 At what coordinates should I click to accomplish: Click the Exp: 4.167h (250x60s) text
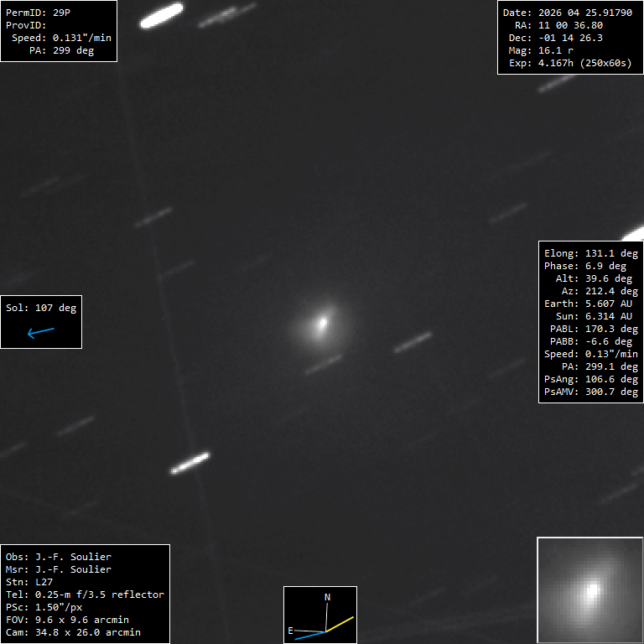[x=570, y=63]
